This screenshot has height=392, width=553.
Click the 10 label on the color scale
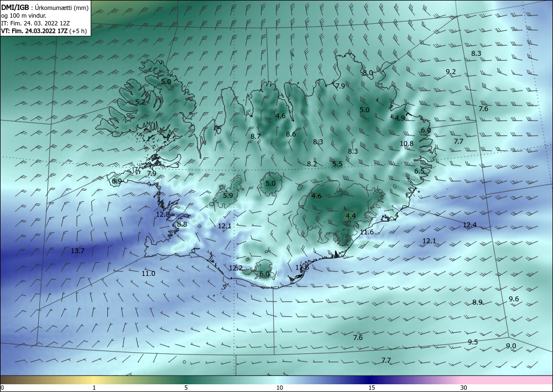[279, 388]
